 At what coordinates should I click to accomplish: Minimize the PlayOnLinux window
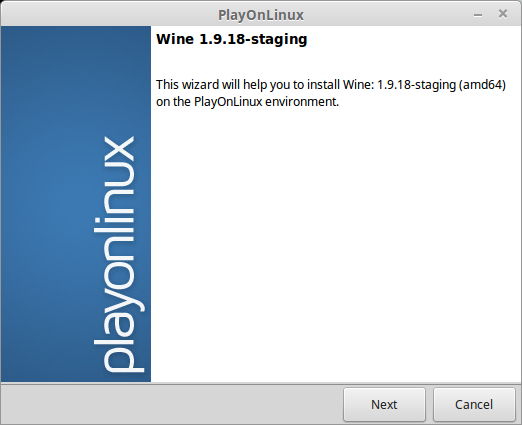(478, 15)
